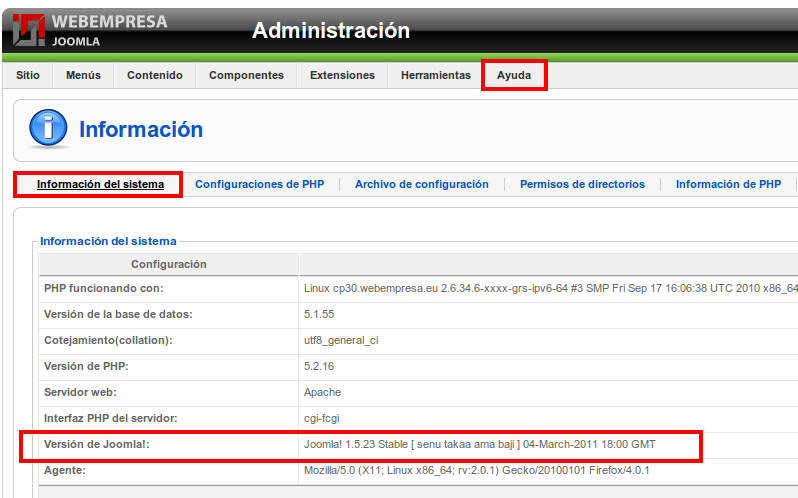
Task: Click the utf8_general_ci value
Action: pos(341,340)
